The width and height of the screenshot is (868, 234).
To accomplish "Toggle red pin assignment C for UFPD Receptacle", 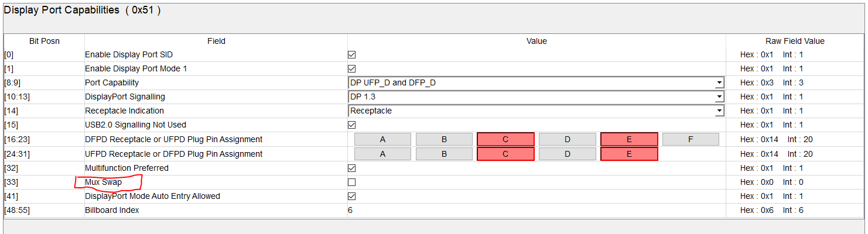I will 505,154.
